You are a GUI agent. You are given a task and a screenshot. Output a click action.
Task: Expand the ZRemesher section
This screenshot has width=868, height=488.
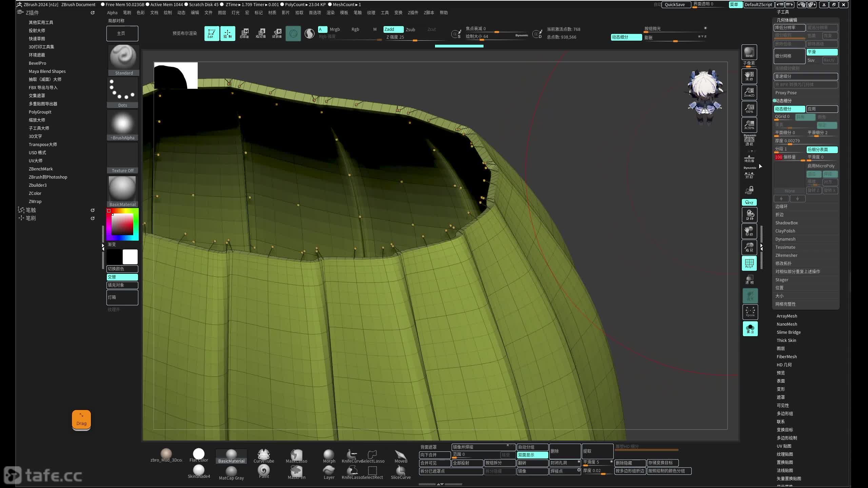pos(786,255)
